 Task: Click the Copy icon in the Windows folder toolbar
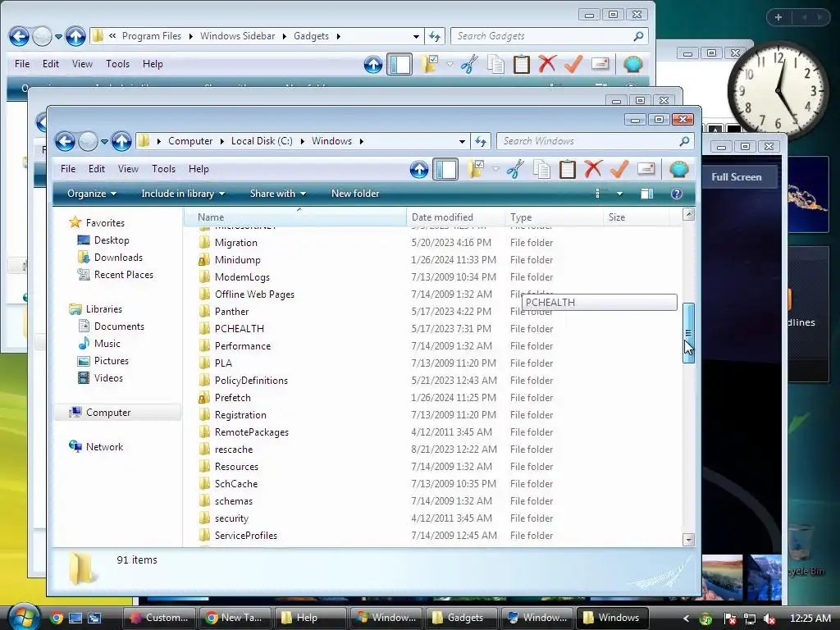[x=541, y=169]
